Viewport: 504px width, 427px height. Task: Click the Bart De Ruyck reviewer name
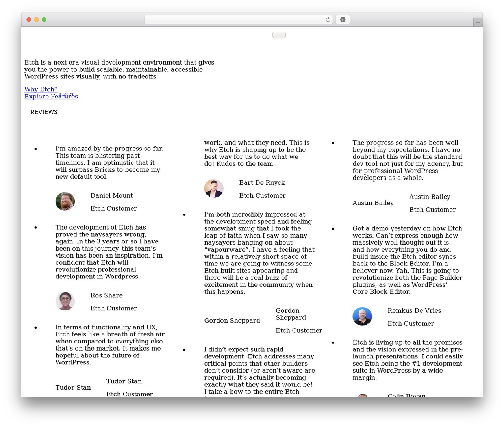click(262, 182)
